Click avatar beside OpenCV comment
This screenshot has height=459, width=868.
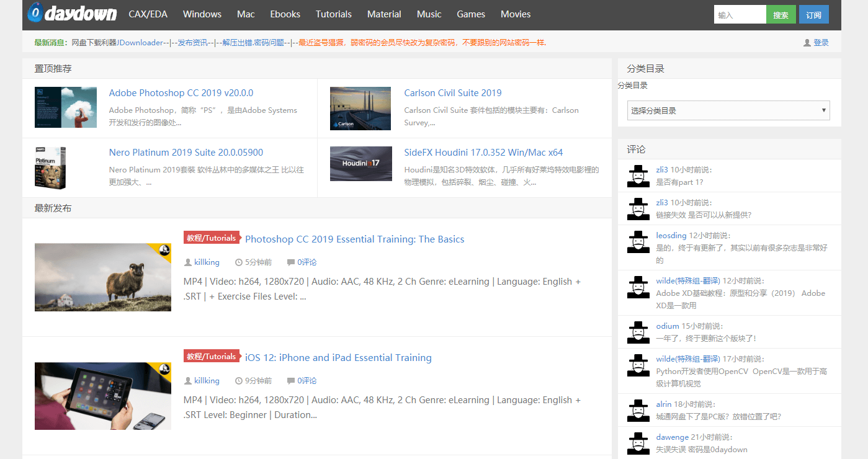click(x=638, y=365)
